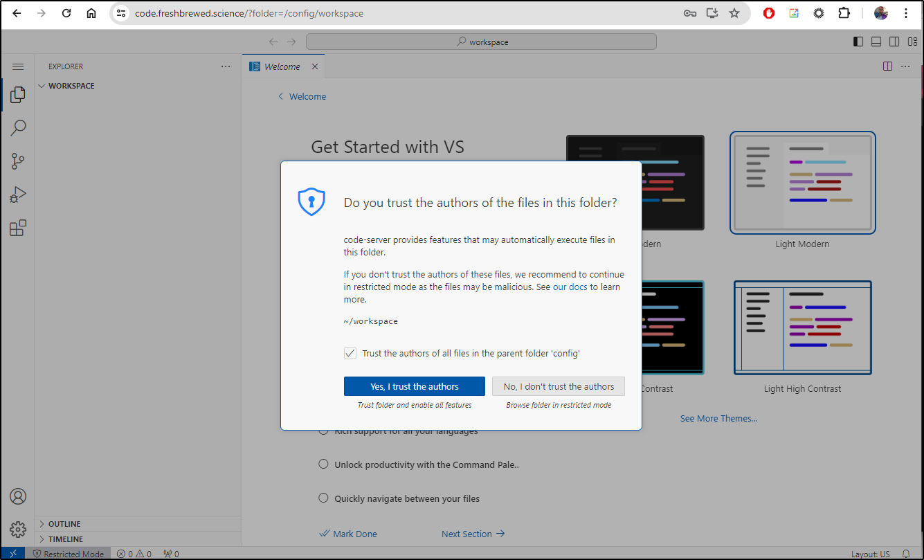This screenshot has height=560, width=924.
Task: Open the Search view in activity bar
Action: 18,127
